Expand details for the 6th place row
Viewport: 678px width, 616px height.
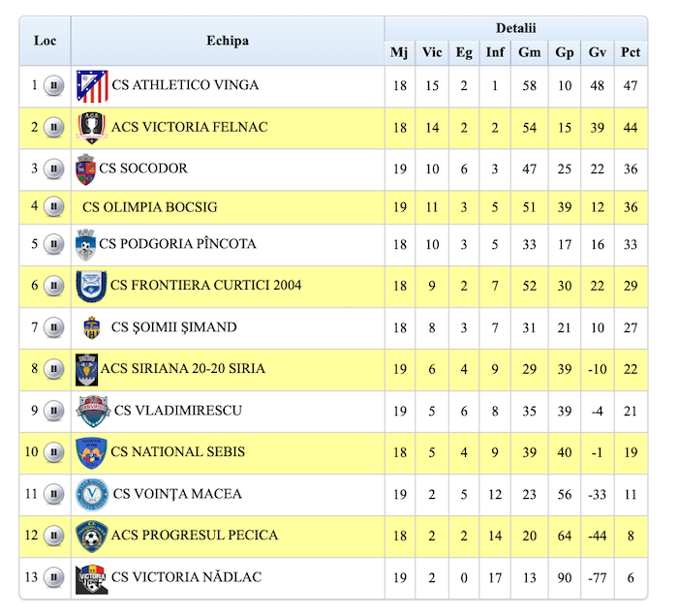coord(54,286)
